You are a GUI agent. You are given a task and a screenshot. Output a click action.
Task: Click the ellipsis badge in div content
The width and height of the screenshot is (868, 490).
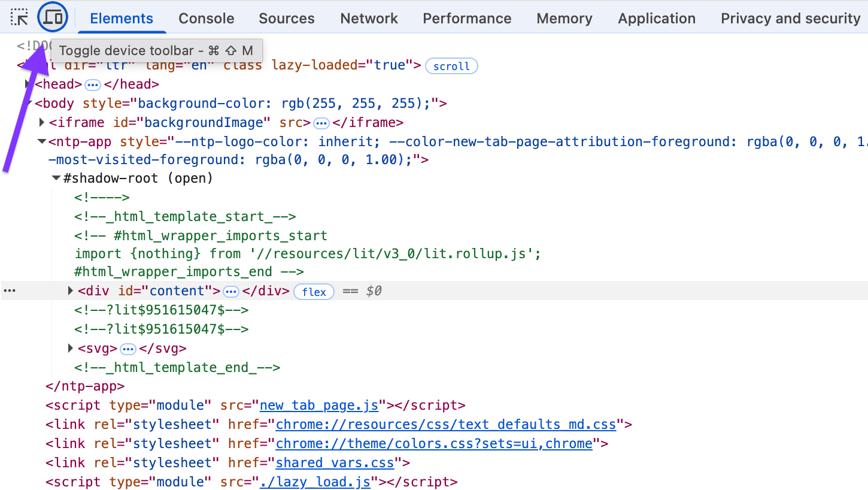pos(231,292)
